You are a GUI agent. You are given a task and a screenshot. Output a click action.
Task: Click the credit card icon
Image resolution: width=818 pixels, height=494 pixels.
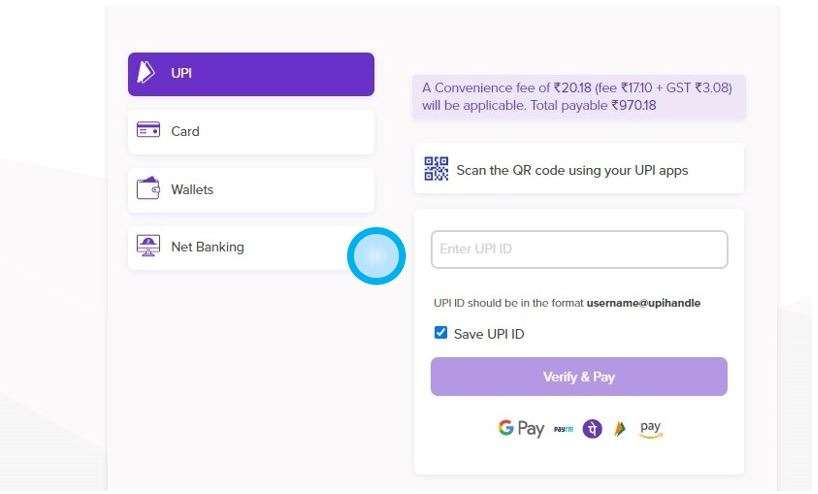tap(148, 131)
